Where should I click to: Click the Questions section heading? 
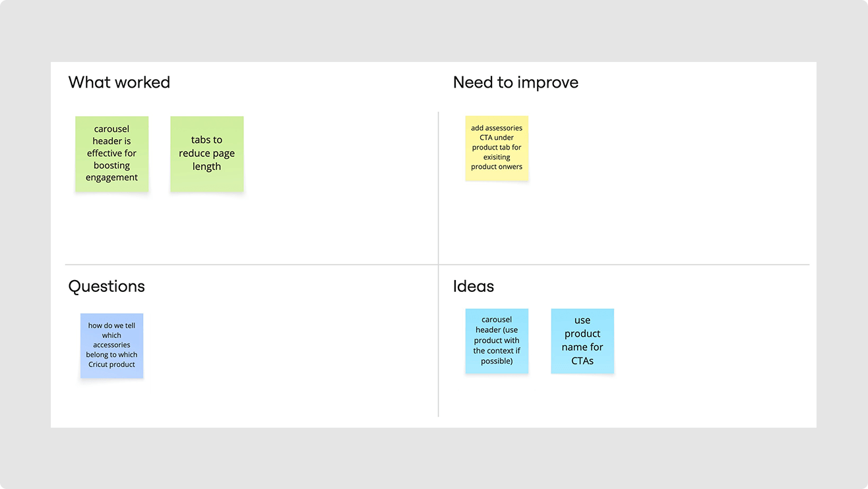(x=107, y=286)
